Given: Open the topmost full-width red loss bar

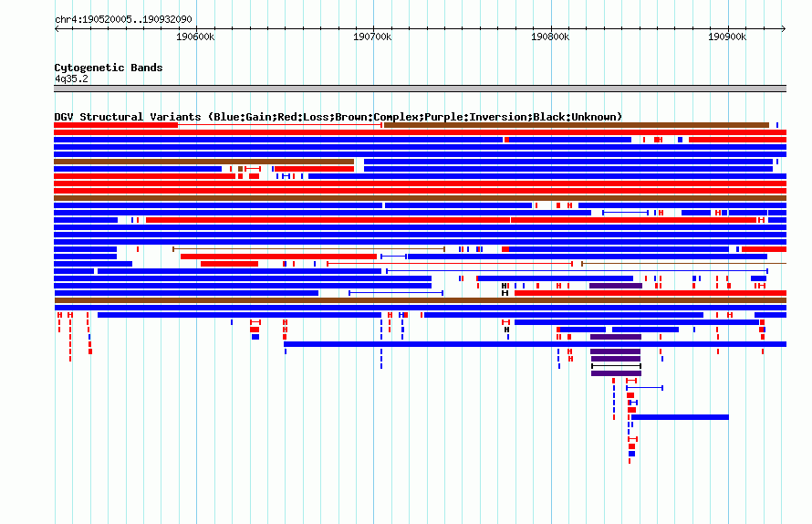Looking at the screenshot, I should [420, 132].
